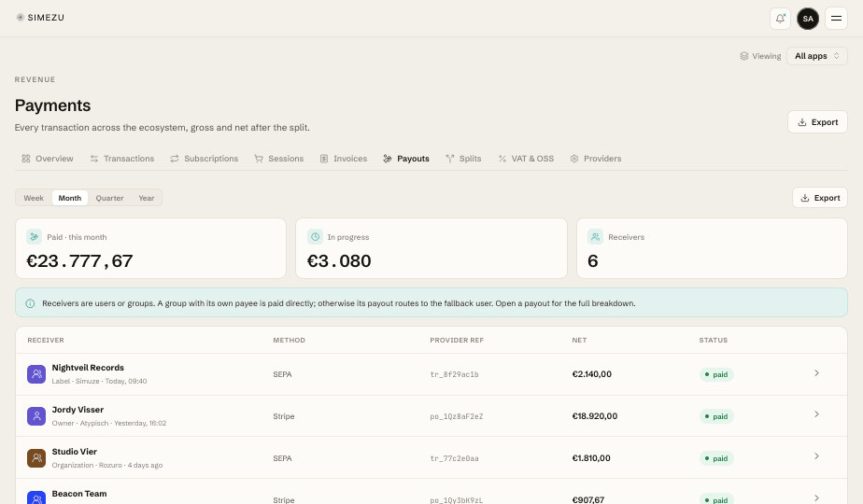Click provider ref po_1Qz8aF2eZ

(x=457, y=416)
